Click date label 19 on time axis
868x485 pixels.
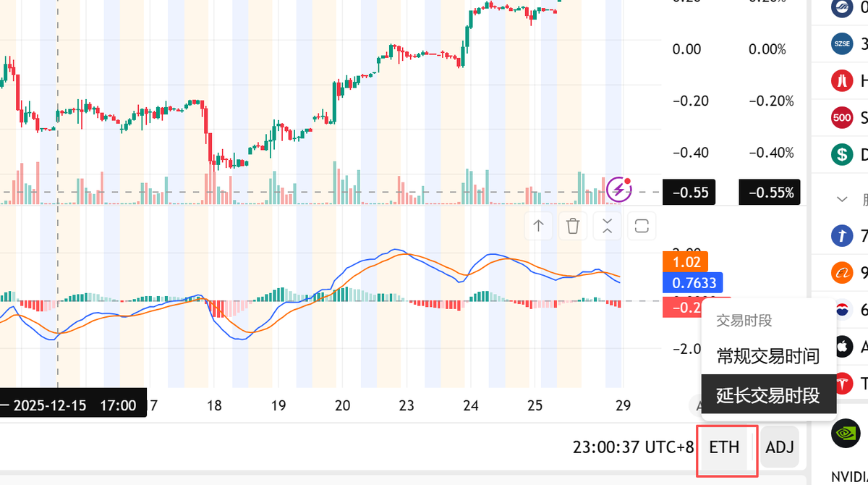278,405
